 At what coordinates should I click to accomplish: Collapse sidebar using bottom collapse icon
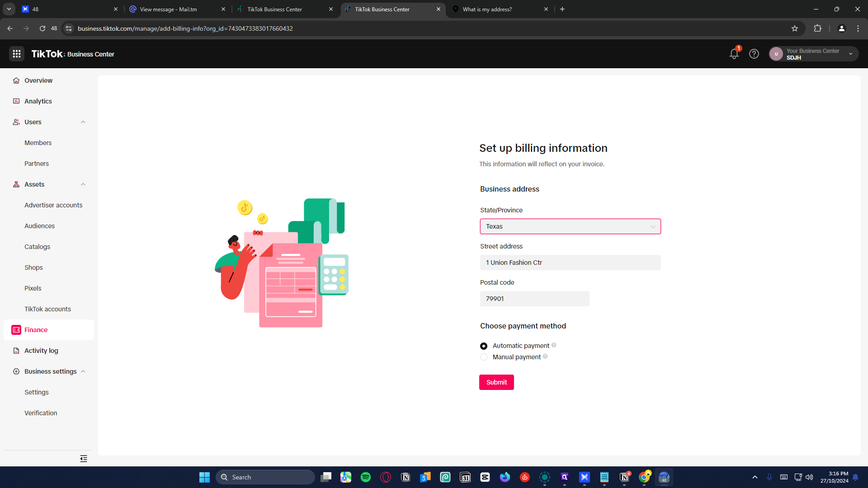84,459
